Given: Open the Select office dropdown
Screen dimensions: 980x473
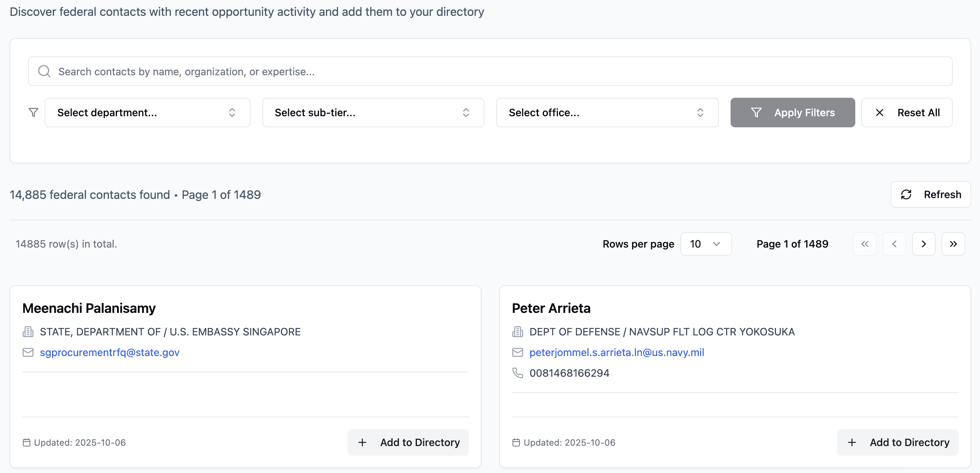Looking at the screenshot, I should [x=607, y=112].
